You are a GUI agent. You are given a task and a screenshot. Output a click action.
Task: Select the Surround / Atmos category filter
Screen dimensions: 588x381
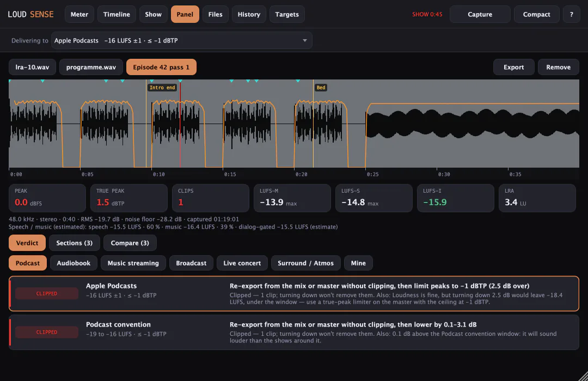pyautogui.click(x=305, y=263)
